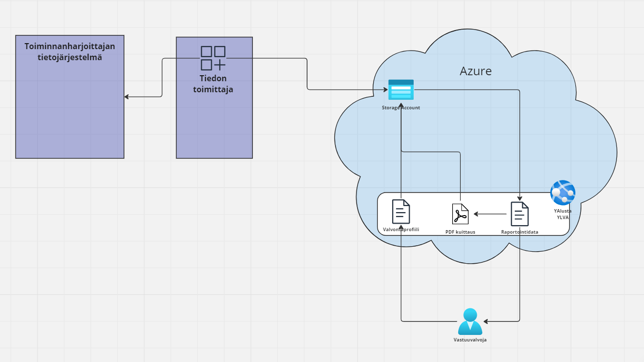Click arrow between Raportointidata and PDF kuittaus
This screenshot has width=644, height=362.
(490, 214)
